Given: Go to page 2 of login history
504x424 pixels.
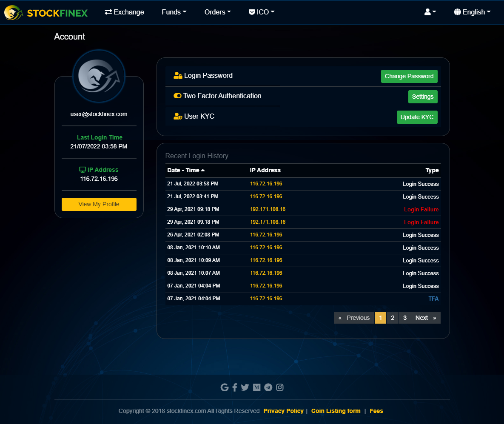Looking at the screenshot, I should click(393, 318).
